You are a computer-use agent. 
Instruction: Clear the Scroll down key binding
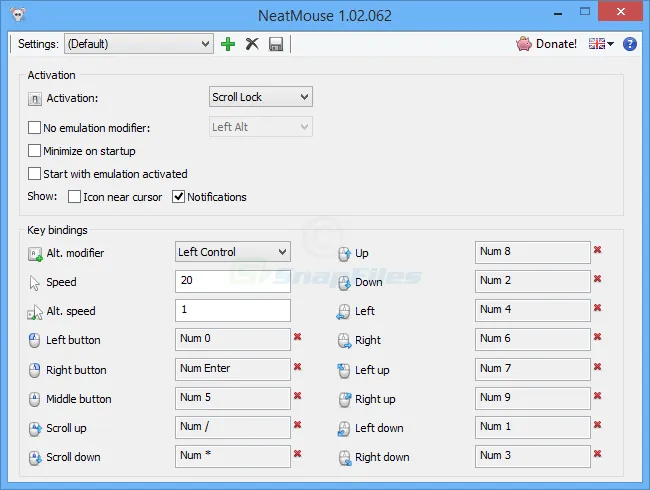click(x=297, y=454)
